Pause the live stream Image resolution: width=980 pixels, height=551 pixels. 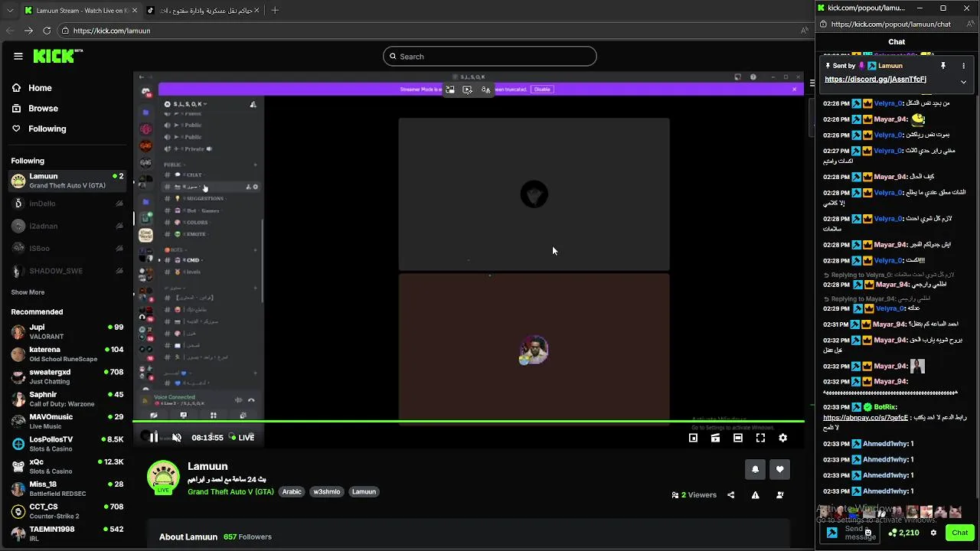pyautogui.click(x=153, y=438)
